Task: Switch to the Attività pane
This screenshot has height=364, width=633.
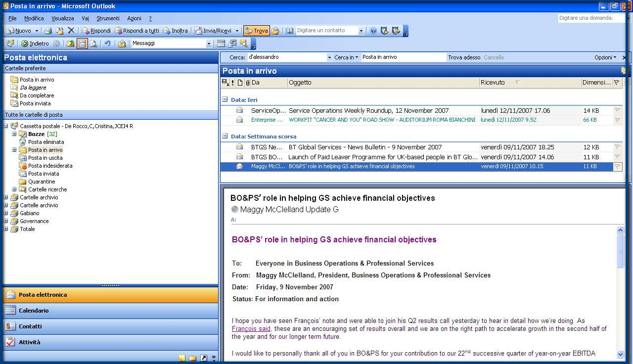Action: point(110,342)
